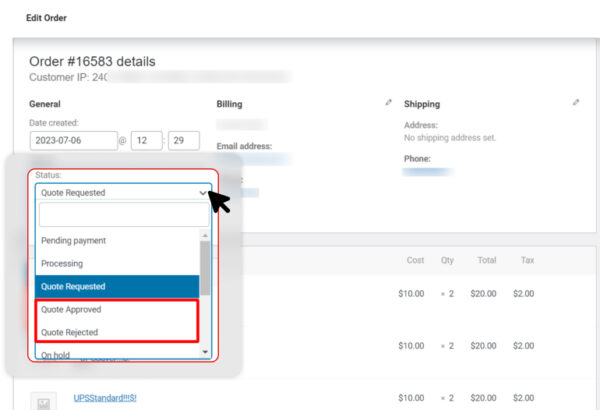Click the No shipping address set text

(450, 137)
